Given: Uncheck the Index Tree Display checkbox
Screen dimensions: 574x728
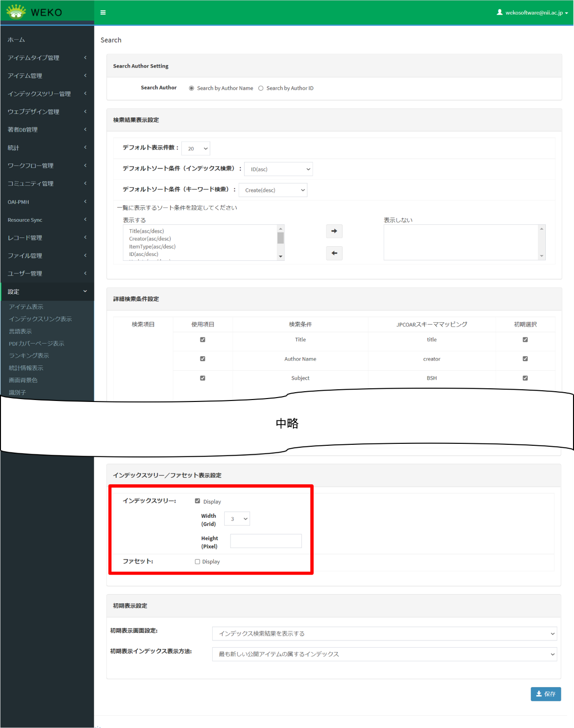Looking at the screenshot, I should tap(197, 501).
